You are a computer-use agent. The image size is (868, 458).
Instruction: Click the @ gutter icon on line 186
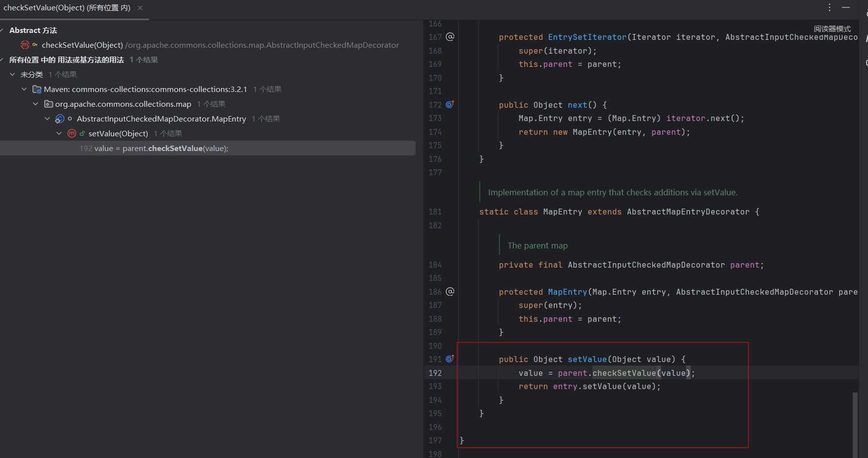pyautogui.click(x=450, y=292)
